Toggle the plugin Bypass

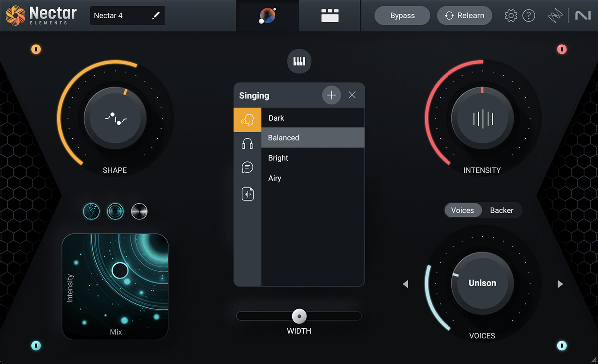point(402,15)
